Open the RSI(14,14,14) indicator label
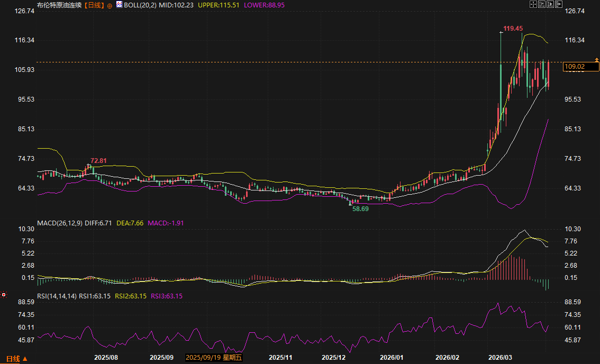The image size is (600, 364). click(x=57, y=296)
